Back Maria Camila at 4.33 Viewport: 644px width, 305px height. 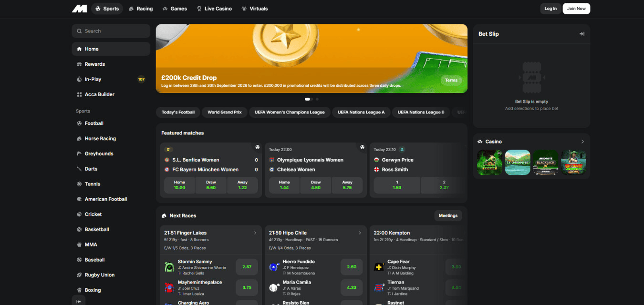click(x=352, y=287)
